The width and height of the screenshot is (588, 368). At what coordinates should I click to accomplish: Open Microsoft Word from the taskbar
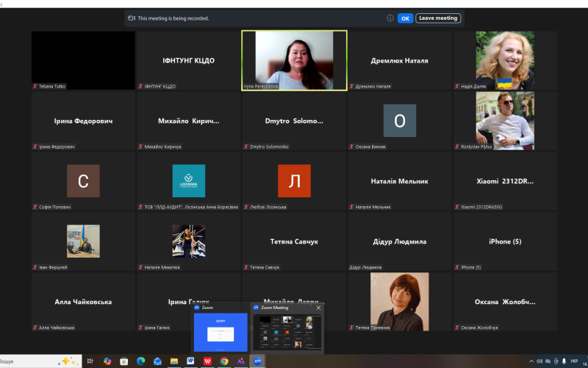[190, 361]
